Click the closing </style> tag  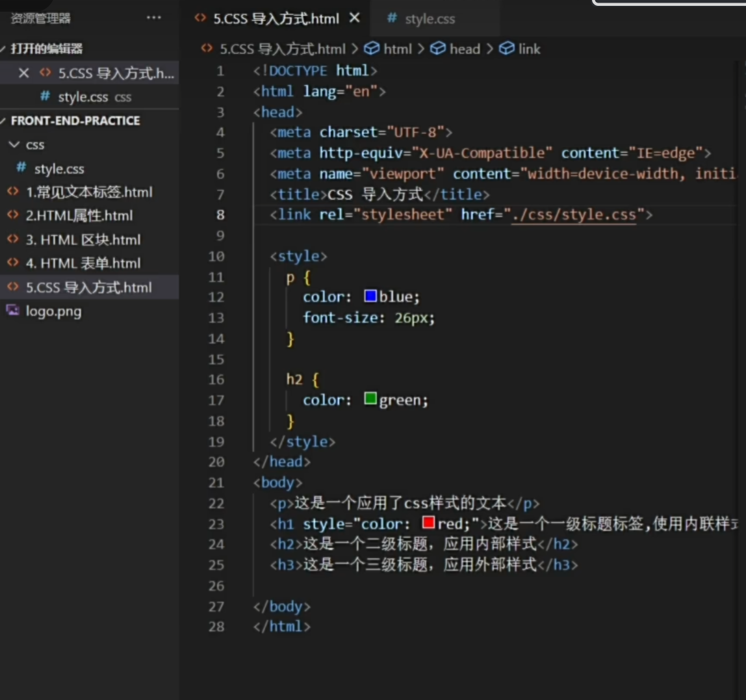point(303,442)
